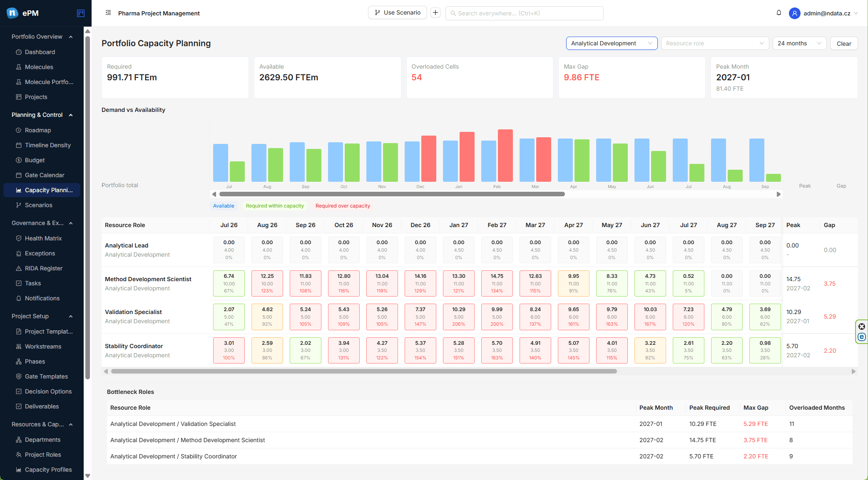The width and height of the screenshot is (868, 480).
Task: Open the Resource role dropdown
Action: tap(715, 43)
